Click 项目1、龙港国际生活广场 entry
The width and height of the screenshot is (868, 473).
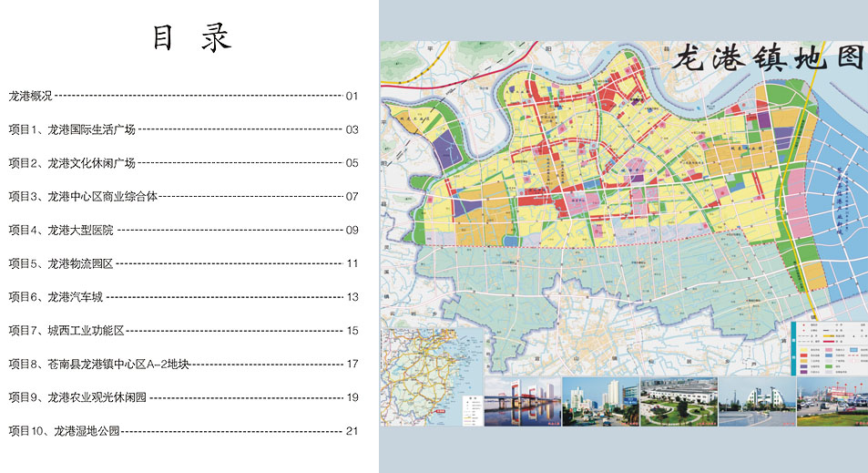pyautogui.click(x=72, y=129)
